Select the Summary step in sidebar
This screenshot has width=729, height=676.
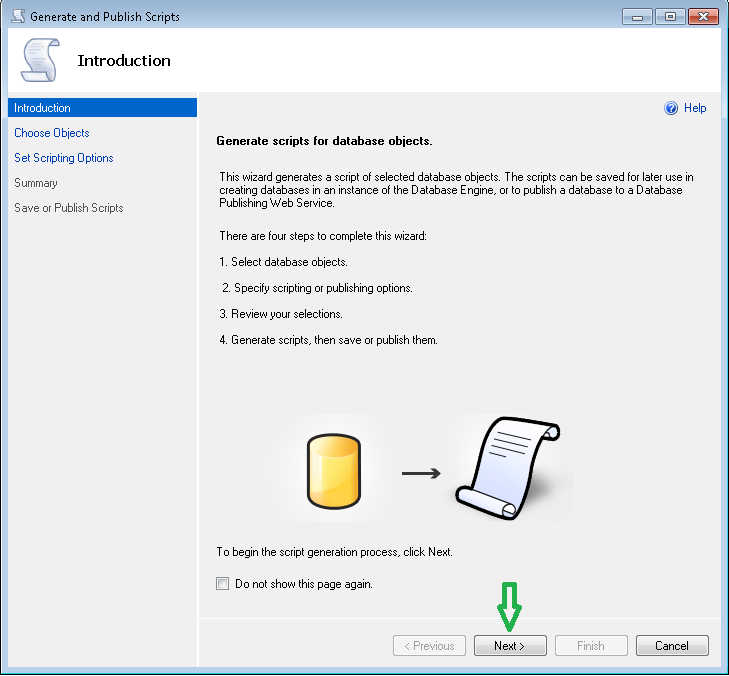click(36, 183)
